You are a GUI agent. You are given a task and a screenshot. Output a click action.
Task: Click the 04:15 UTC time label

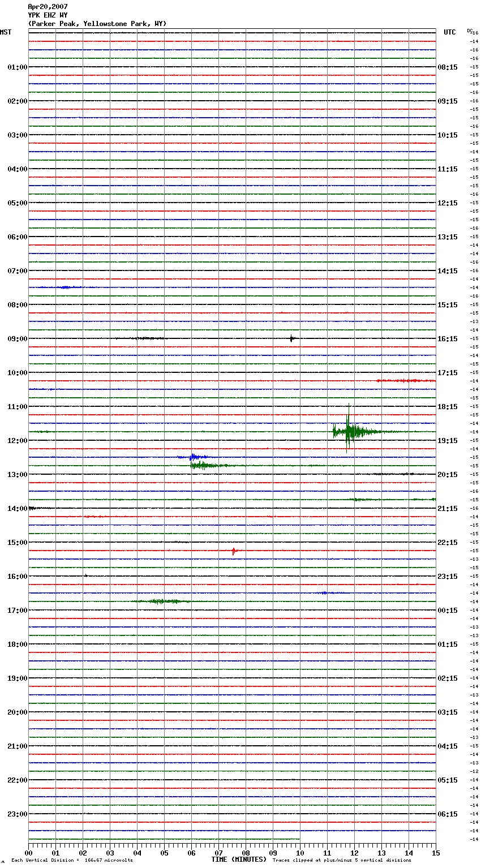448,746
